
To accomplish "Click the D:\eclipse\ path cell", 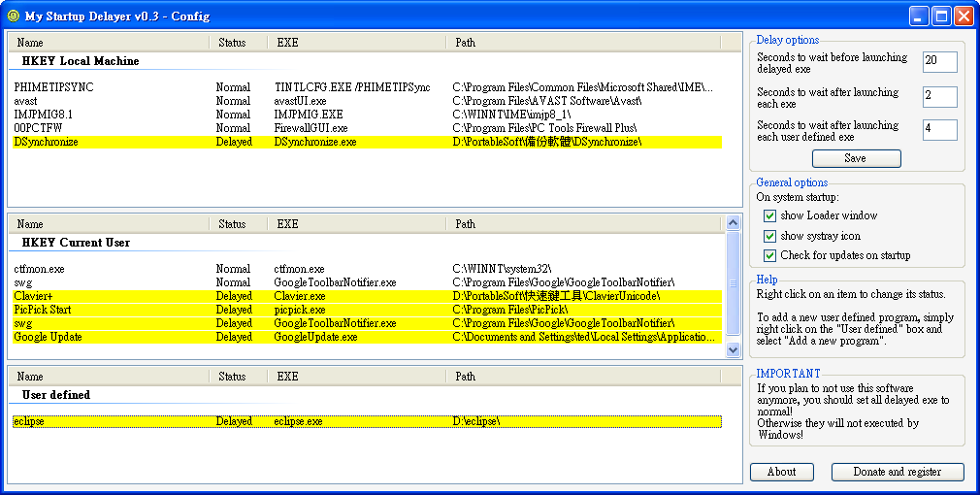I will [476, 422].
